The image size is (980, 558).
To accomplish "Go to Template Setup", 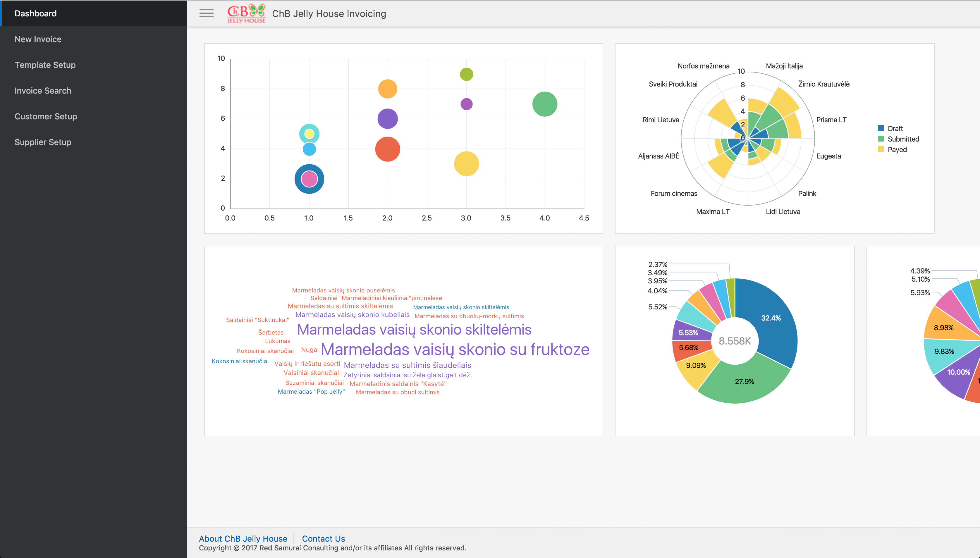I will [45, 65].
